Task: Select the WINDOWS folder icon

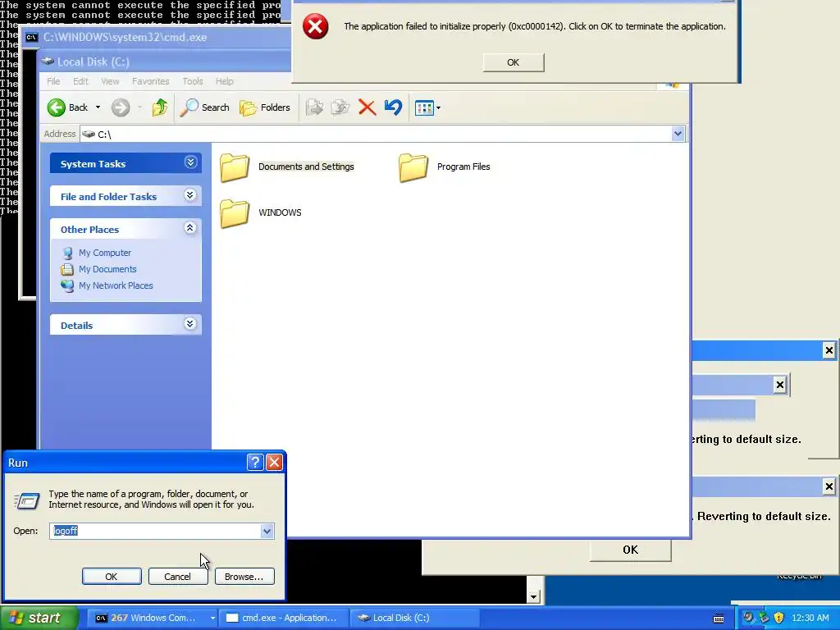Action: [x=235, y=213]
